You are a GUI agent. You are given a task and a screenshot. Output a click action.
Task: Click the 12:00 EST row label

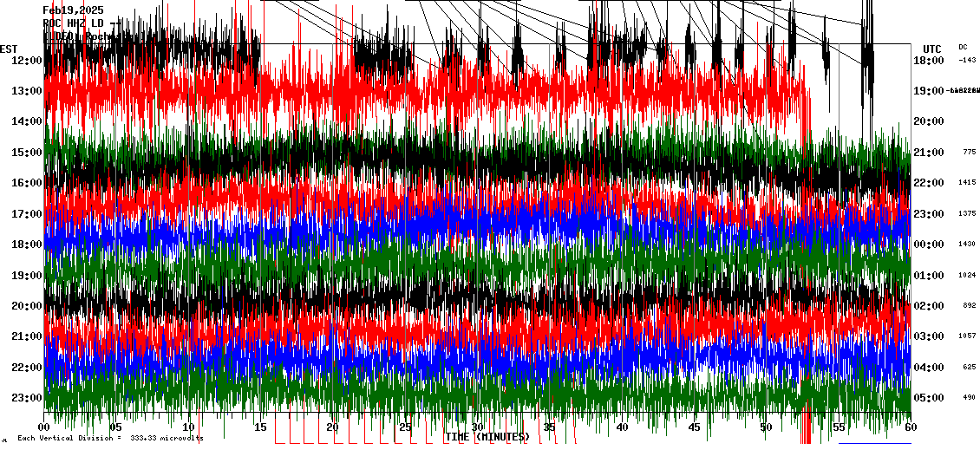pos(27,61)
